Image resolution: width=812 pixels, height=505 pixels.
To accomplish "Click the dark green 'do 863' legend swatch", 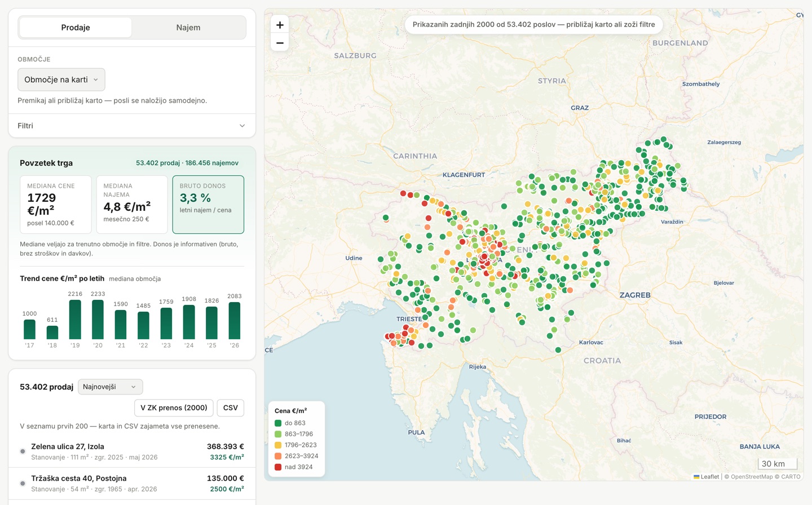I will [278, 423].
